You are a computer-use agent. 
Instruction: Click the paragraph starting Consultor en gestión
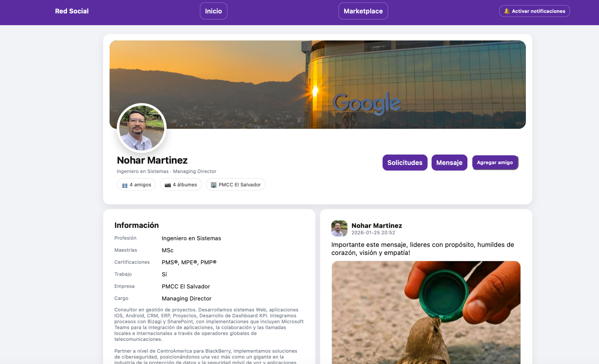tap(209, 325)
